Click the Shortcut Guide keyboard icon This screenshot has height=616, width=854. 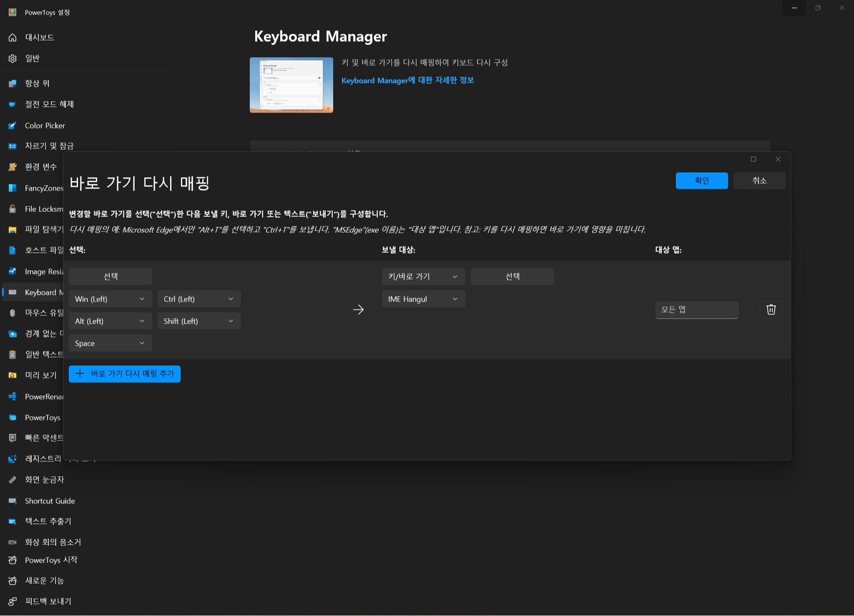(13, 501)
